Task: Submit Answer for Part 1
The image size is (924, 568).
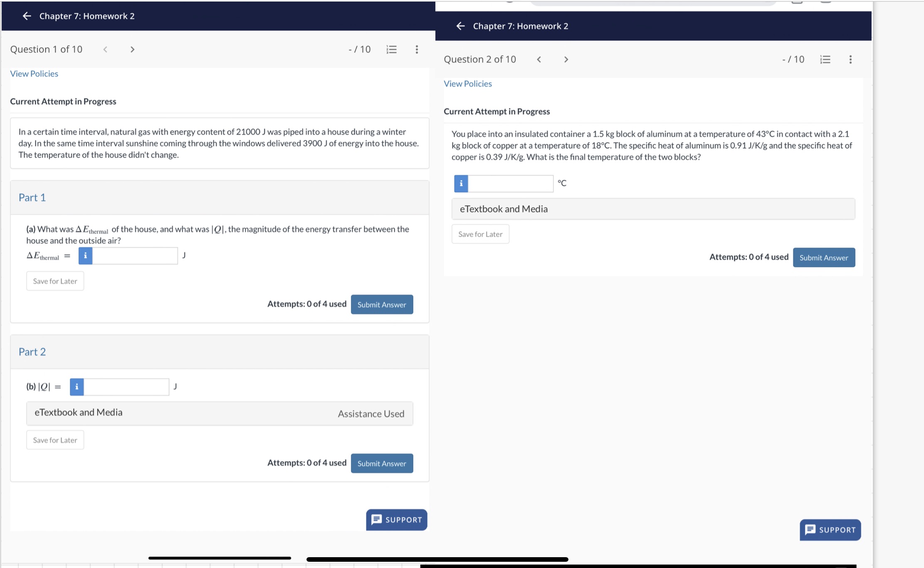Action: (381, 305)
